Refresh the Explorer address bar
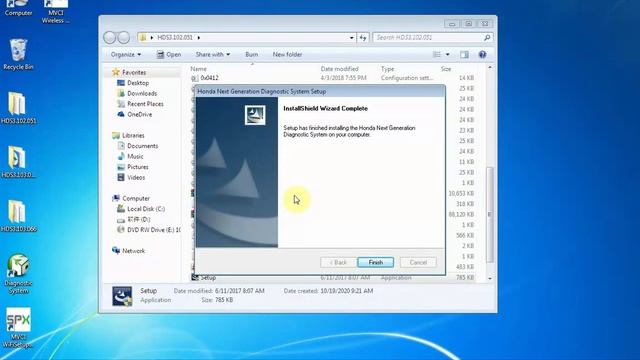 pyautogui.click(x=363, y=38)
